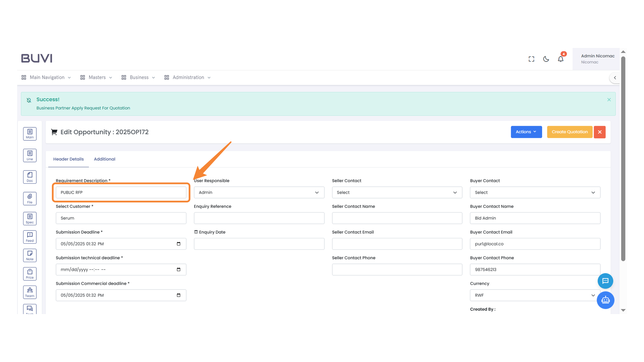This screenshot has height=362, width=644.
Task: Click the Create Quotation button
Action: coord(569,132)
